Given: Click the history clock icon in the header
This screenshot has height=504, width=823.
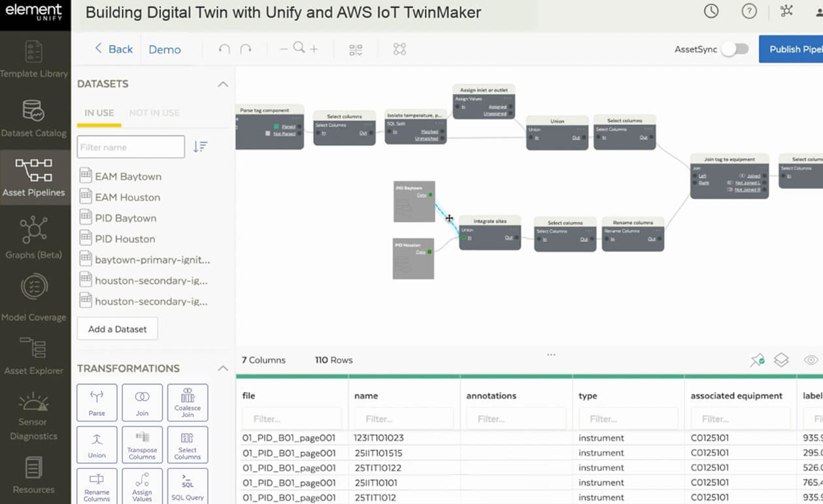Looking at the screenshot, I should [x=711, y=11].
